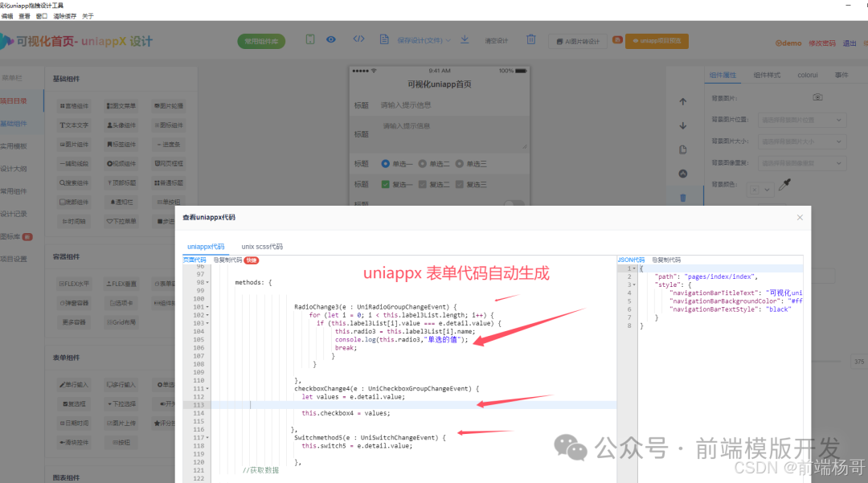
Task: Add the 文本文字 component
Action: [74, 125]
